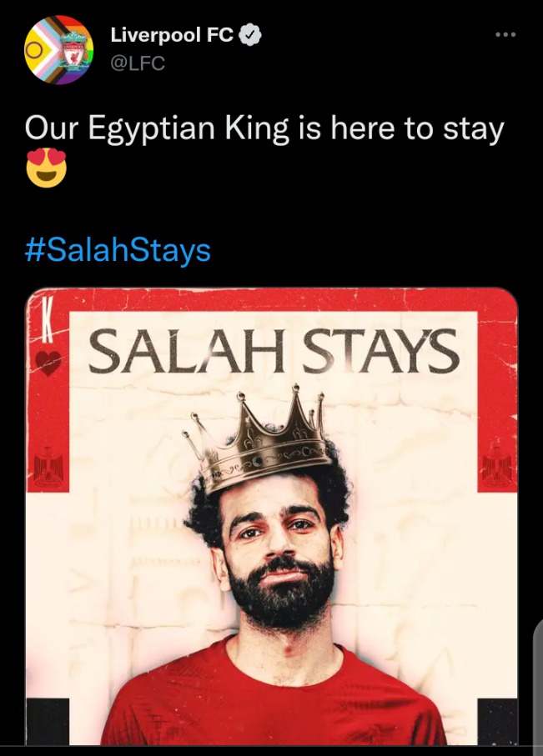Click the heart suit symbol on the card

pyautogui.click(x=48, y=363)
